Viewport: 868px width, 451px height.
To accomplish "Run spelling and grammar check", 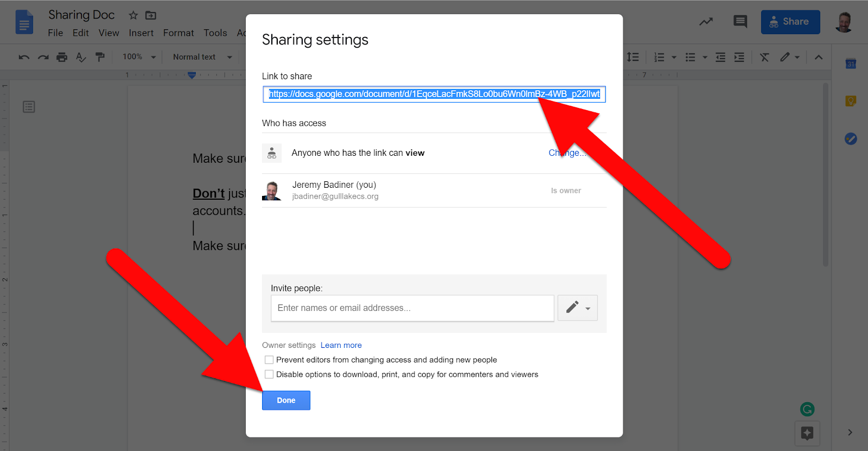I will coord(81,57).
